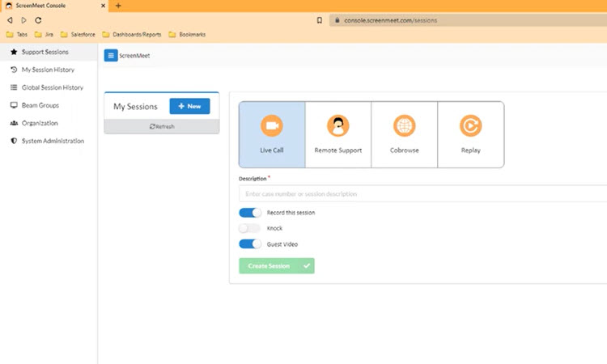
Task: Open a new browser tab
Action: tap(118, 6)
